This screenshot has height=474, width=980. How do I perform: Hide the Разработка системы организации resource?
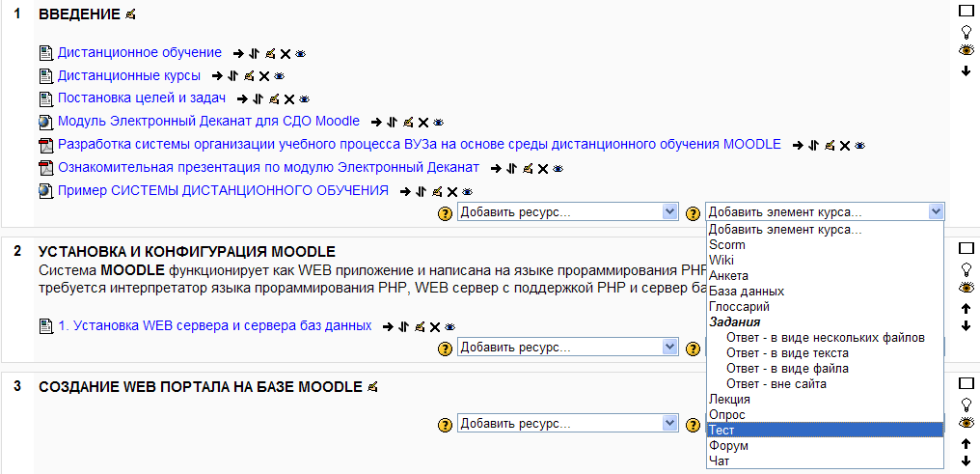coord(860,145)
